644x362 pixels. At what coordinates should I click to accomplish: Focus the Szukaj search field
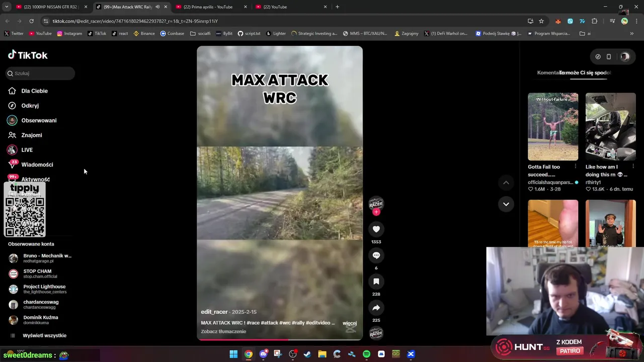(x=41, y=73)
